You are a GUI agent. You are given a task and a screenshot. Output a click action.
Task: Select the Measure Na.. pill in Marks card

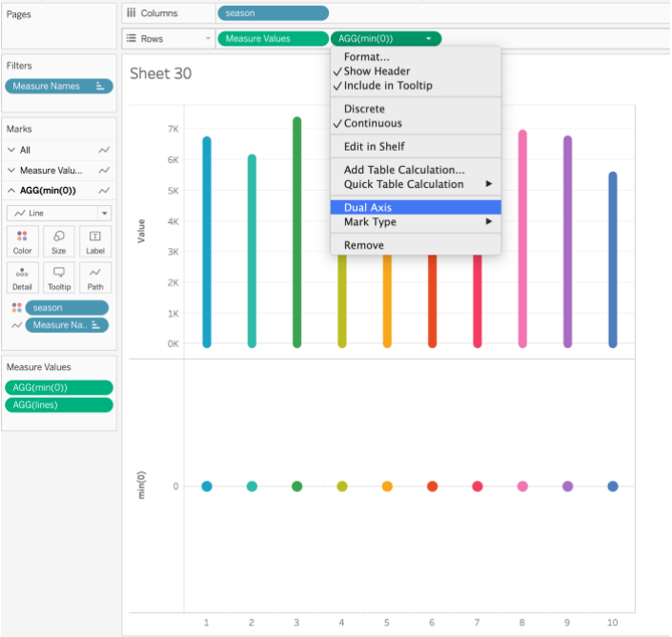[x=67, y=325]
